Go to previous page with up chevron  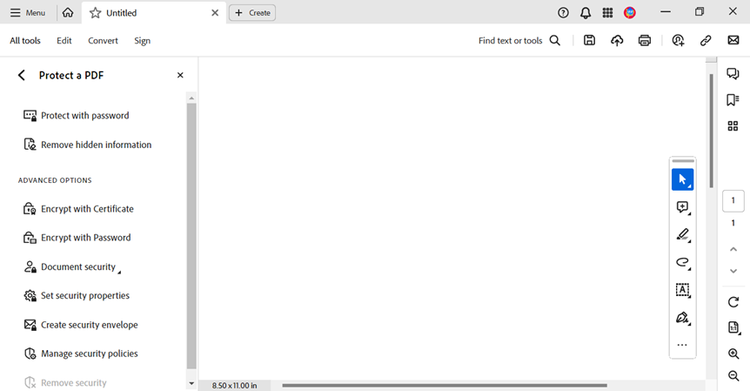pyautogui.click(x=733, y=249)
